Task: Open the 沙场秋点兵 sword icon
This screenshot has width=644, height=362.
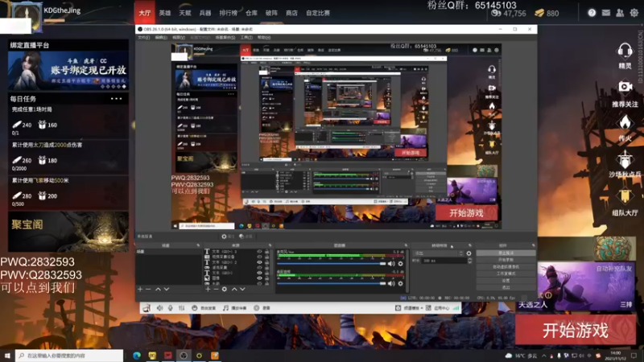Action: tap(625, 158)
